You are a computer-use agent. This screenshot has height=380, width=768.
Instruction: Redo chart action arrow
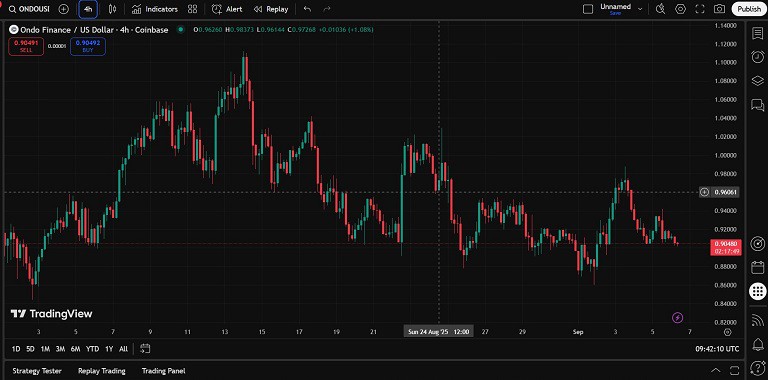327,9
